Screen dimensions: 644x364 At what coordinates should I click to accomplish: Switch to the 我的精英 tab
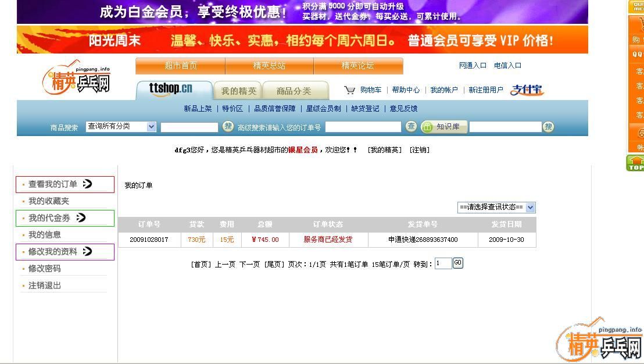click(x=238, y=91)
